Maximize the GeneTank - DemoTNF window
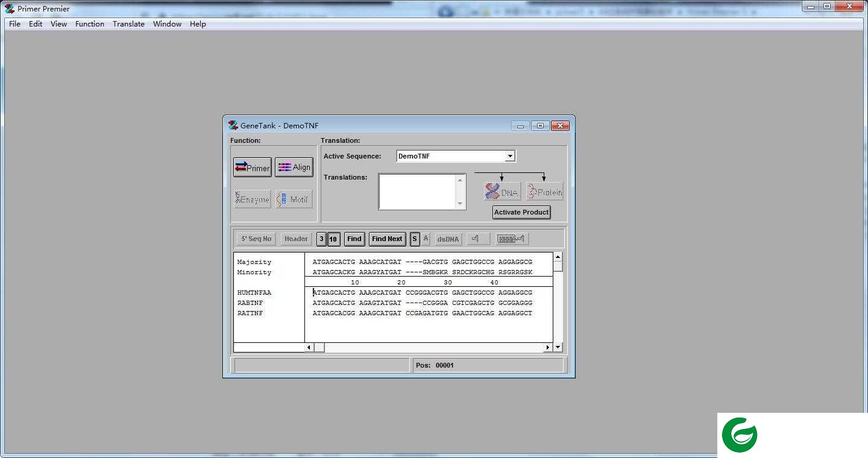The height and width of the screenshot is (458, 868). 540,125
